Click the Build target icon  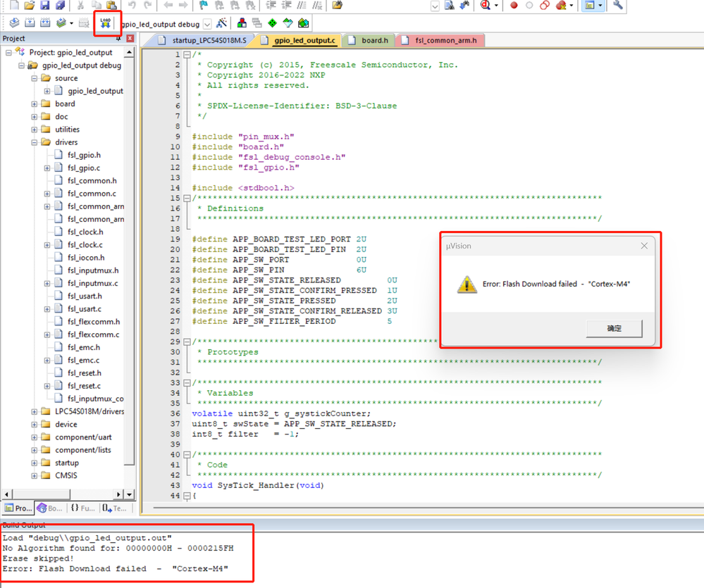click(30, 23)
